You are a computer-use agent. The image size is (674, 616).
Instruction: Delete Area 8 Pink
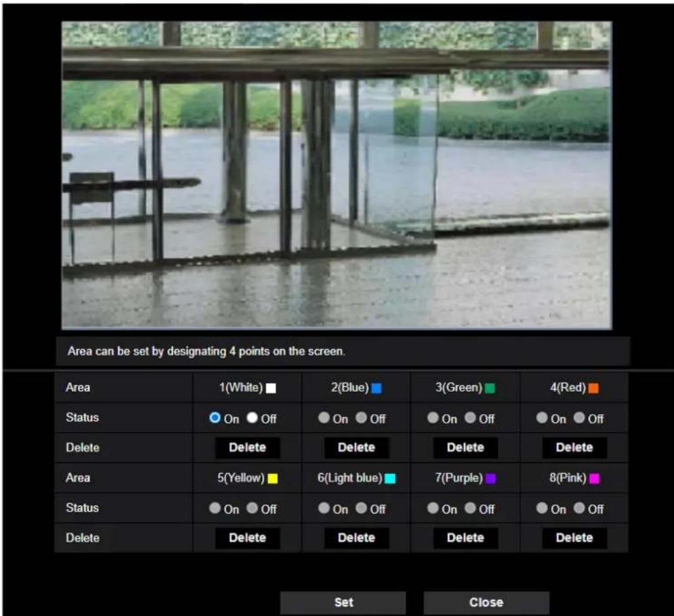tap(574, 538)
